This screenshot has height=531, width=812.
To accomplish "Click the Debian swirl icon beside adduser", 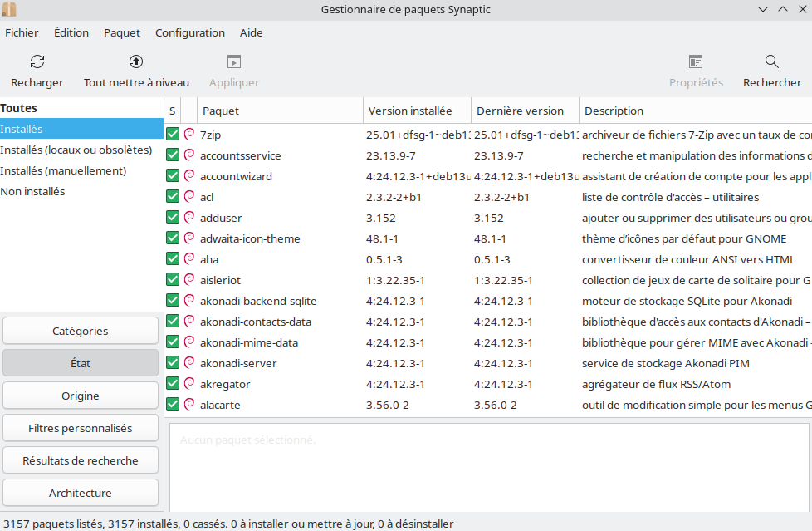I will (x=189, y=217).
